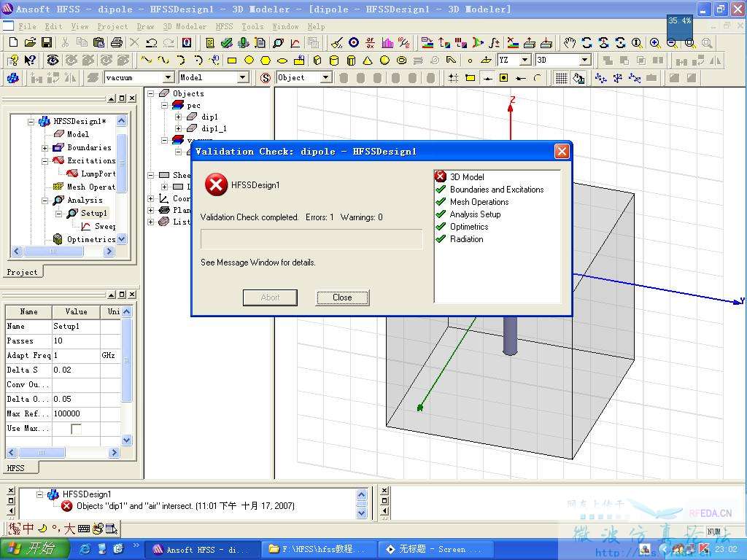
Task: Open the HFSS menu
Action: [x=225, y=27]
